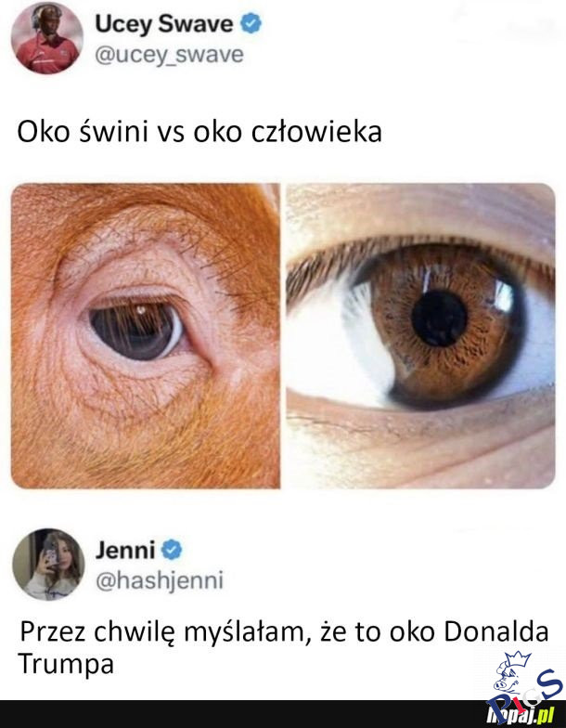This screenshot has width=566, height=728.
Task: Click the verified badge beside Ucey Swave
Action: [x=251, y=23]
